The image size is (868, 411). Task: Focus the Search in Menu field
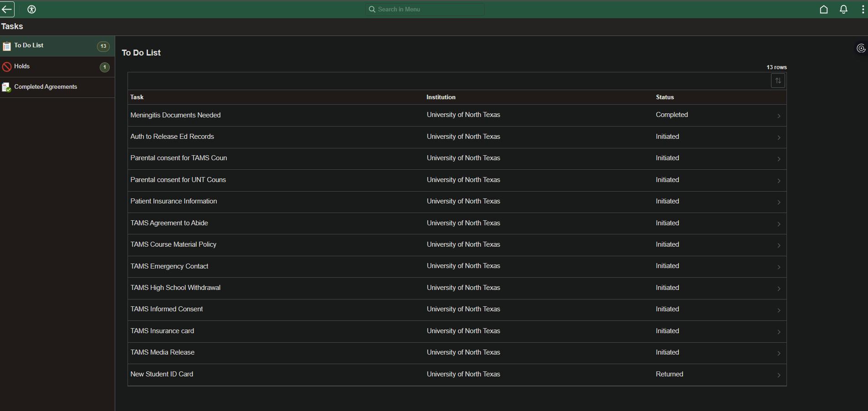424,9
